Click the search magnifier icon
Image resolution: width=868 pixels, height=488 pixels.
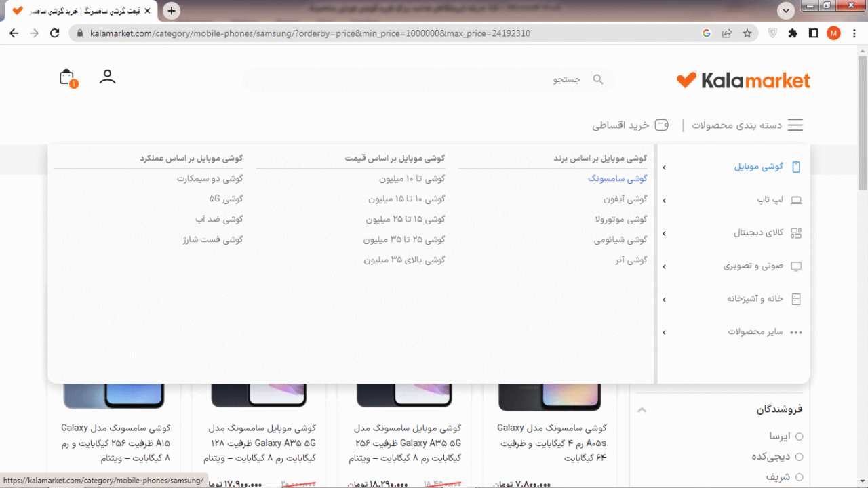pos(598,79)
